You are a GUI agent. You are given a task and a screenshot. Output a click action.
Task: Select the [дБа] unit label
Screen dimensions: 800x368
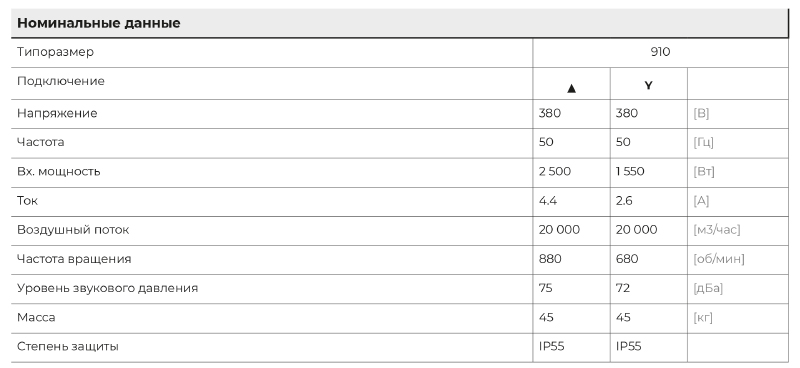[x=708, y=288]
